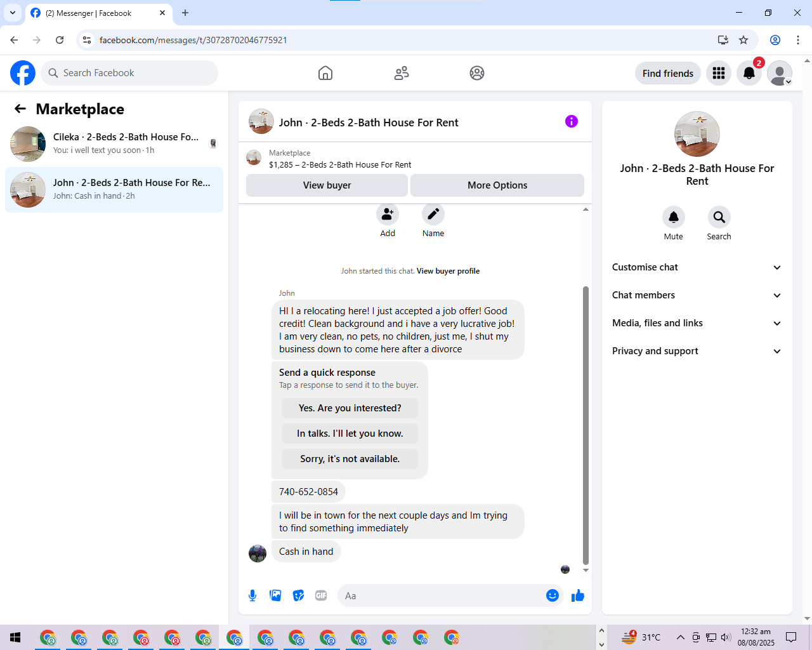
Task: Open the Cileka conversation in the list
Action: tap(114, 144)
